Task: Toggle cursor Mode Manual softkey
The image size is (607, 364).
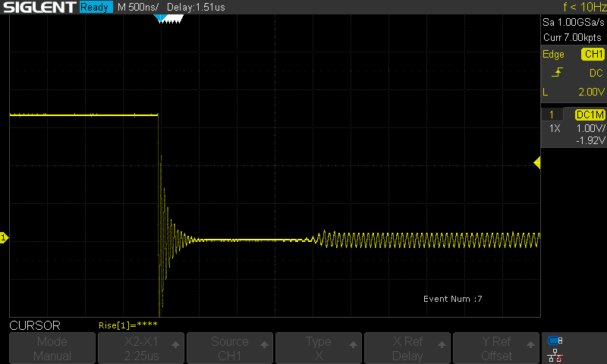Action: (x=52, y=349)
